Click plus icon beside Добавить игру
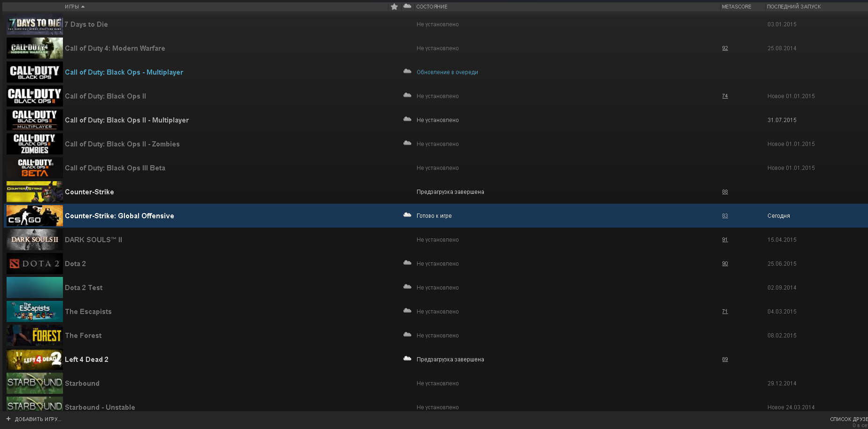Image resolution: width=868 pixels, height=429 pixels. pos(8,419)
